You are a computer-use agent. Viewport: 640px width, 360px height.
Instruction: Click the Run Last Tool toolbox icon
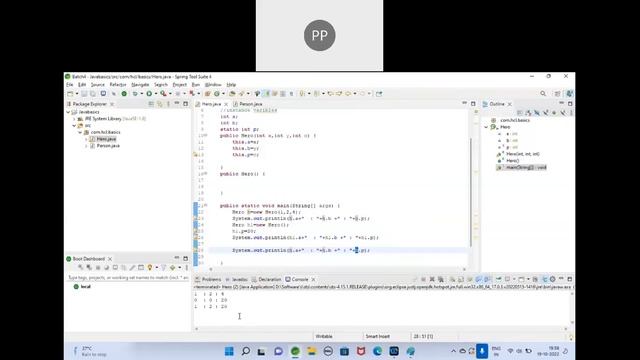[163, 93]
